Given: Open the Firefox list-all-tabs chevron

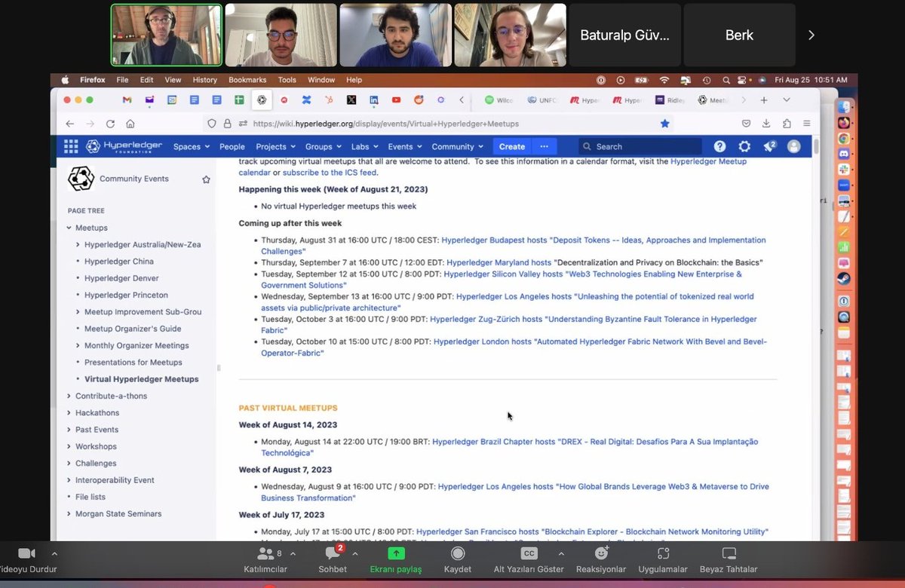Looking at the screenshot, I should click(787, 100).
